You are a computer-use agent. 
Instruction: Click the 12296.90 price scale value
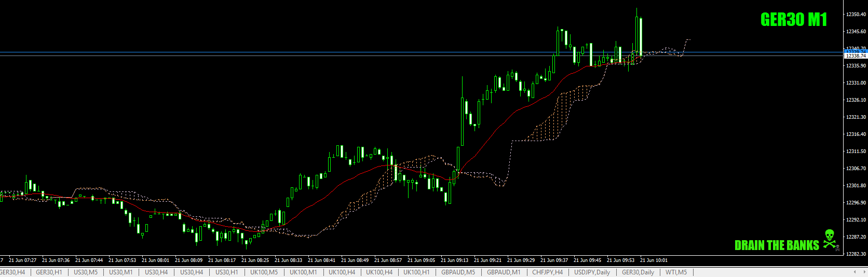click(856, 203)
